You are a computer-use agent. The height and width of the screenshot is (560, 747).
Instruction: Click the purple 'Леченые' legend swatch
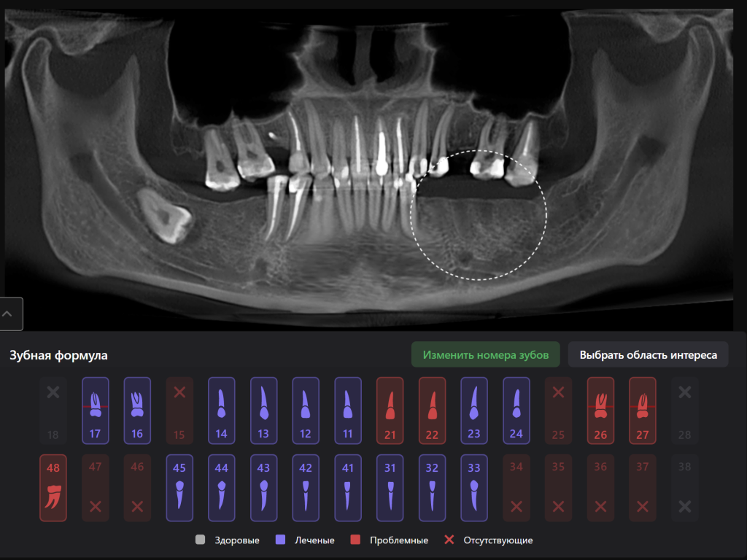tap(280, 540)
